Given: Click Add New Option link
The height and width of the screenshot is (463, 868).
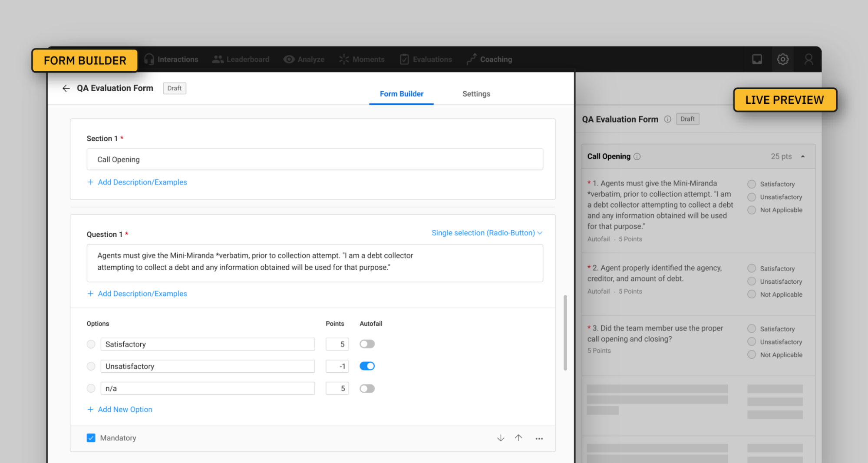Looking at the screenshot, I should tap(124, 409).
